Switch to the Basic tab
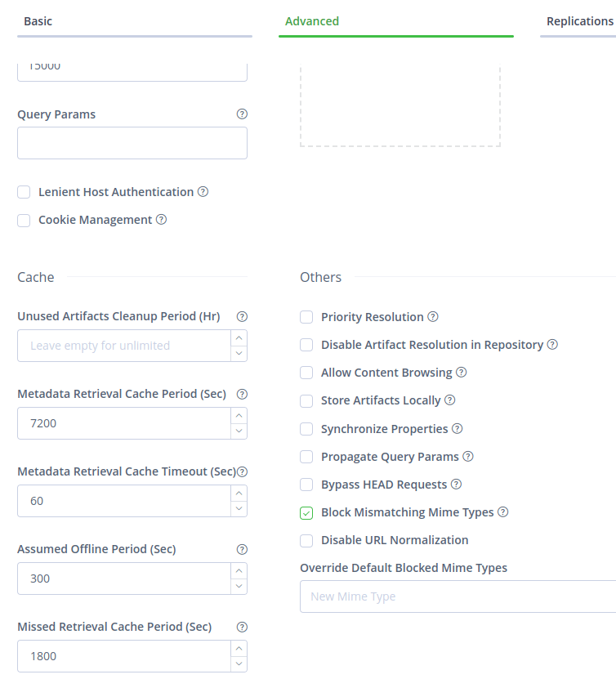616x688 pixels. [x=38, y=20]
